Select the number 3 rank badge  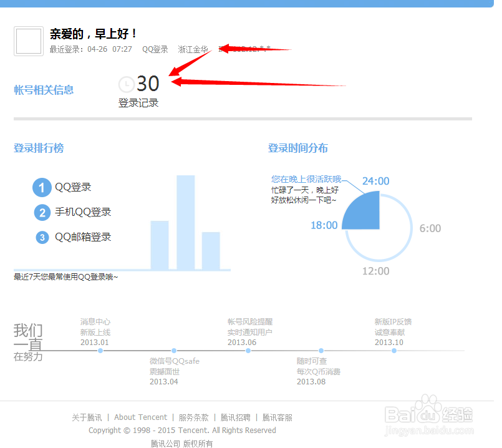coord(42,238)
